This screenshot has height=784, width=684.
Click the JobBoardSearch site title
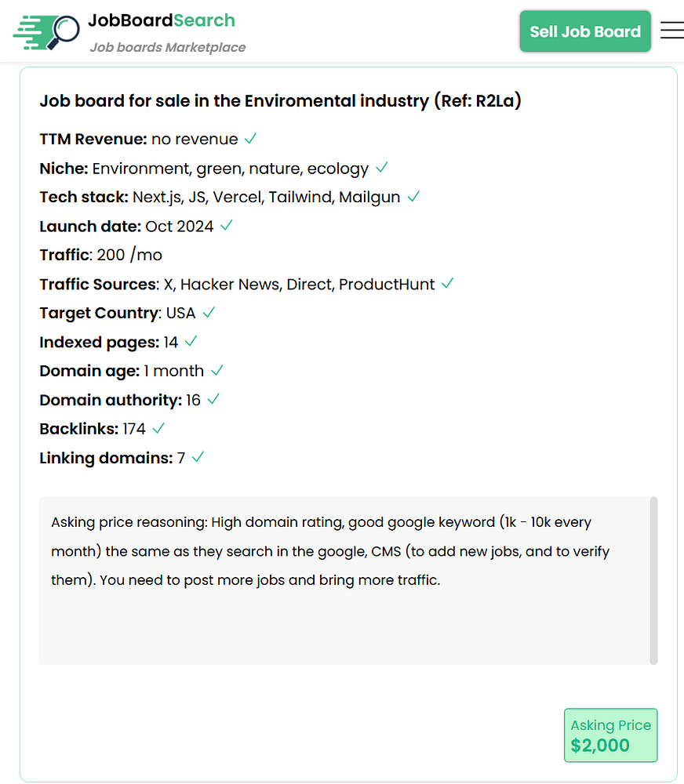point(161,20)
